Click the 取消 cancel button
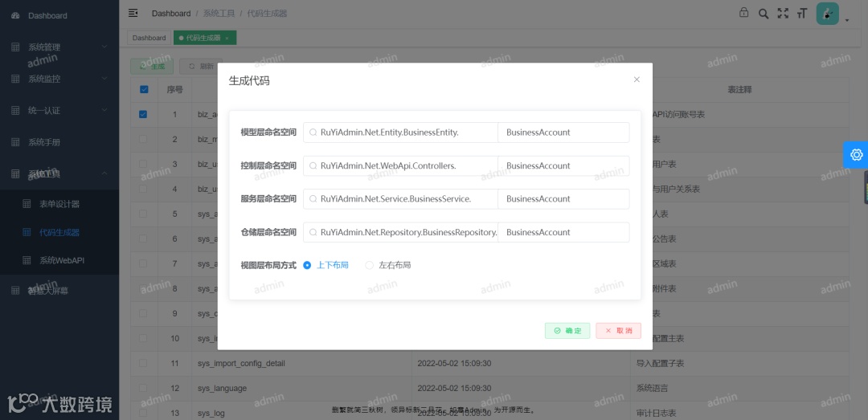868x420 pixels. coord(618,330)
